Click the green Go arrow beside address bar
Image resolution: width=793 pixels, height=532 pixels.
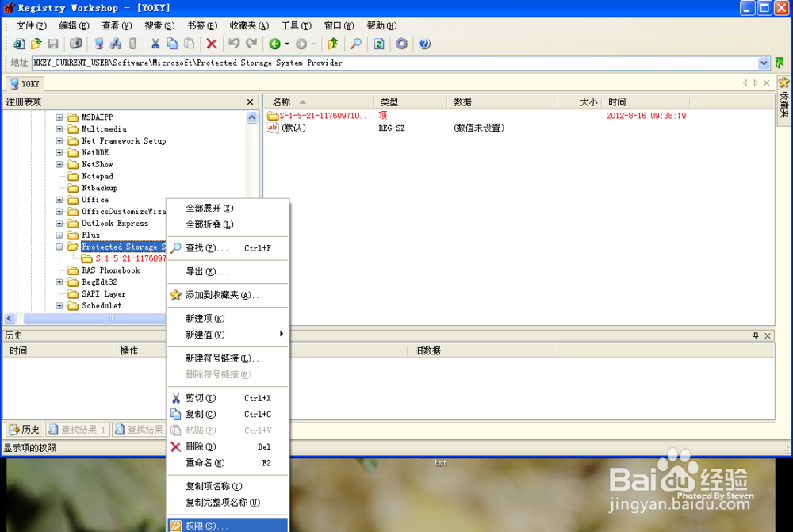(x=780, y=63)
